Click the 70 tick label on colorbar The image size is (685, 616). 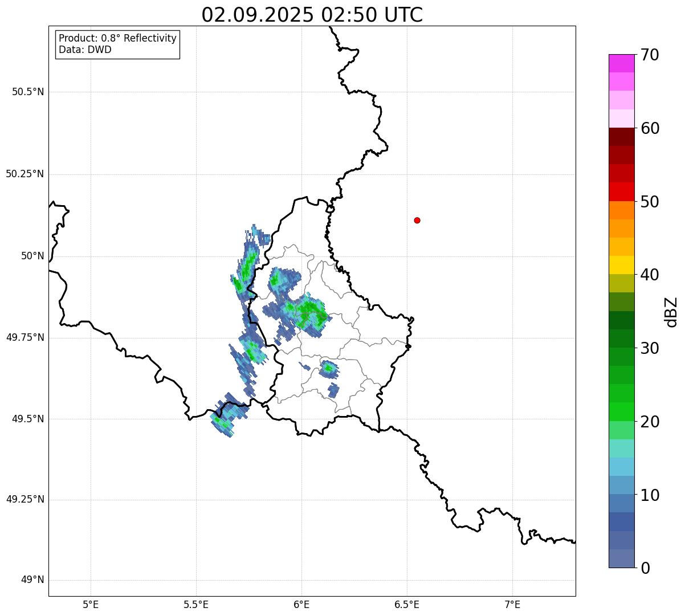pos(650,55)
